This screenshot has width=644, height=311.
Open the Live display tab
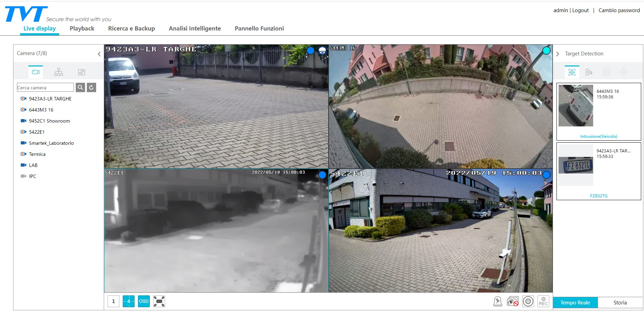point(40,28)
